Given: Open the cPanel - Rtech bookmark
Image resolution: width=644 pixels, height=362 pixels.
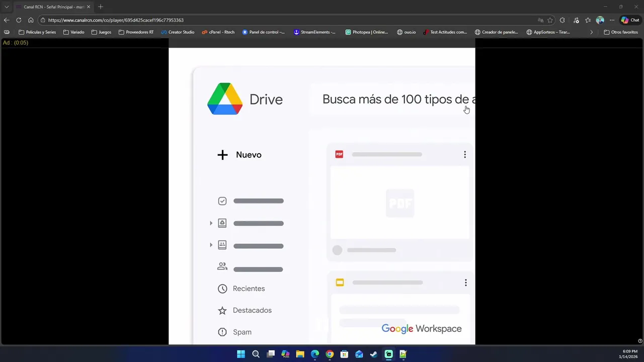Looking at the screenshot, I should point(218,32).
